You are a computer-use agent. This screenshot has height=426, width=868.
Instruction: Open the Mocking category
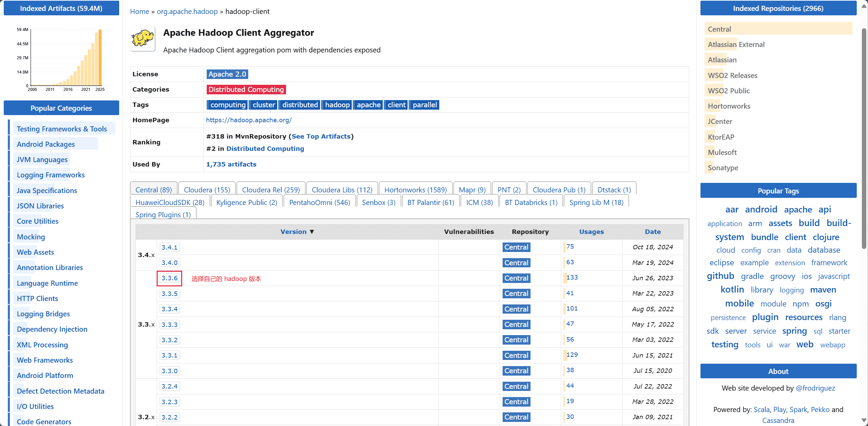31,237
